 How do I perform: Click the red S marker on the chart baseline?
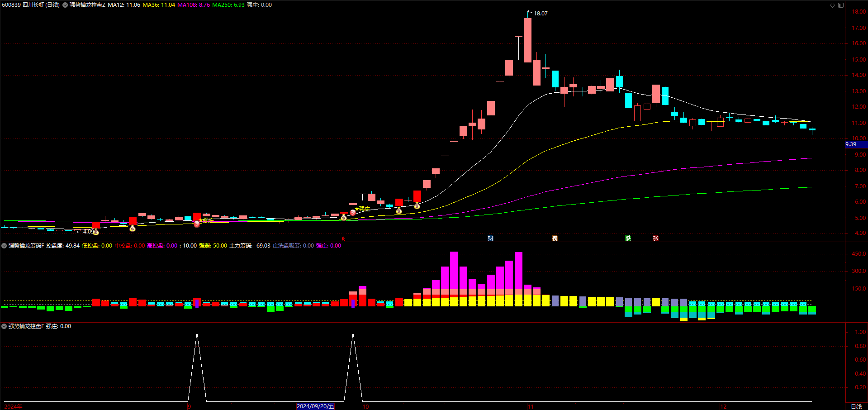click(x=343, y=239)
